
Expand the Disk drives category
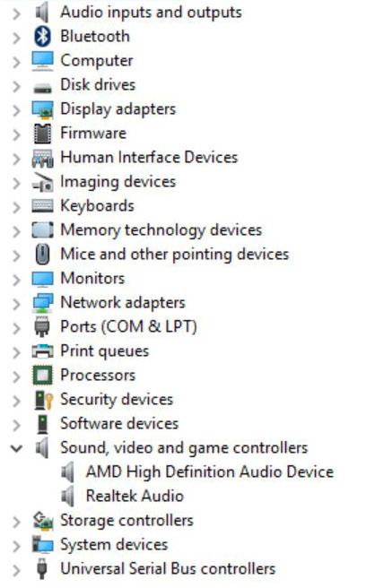tap(16, 86)
